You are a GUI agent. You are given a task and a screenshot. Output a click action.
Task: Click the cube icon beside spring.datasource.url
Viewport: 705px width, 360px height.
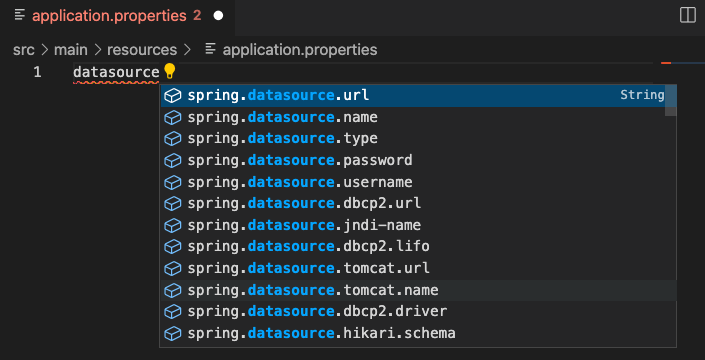click(173, 96)
